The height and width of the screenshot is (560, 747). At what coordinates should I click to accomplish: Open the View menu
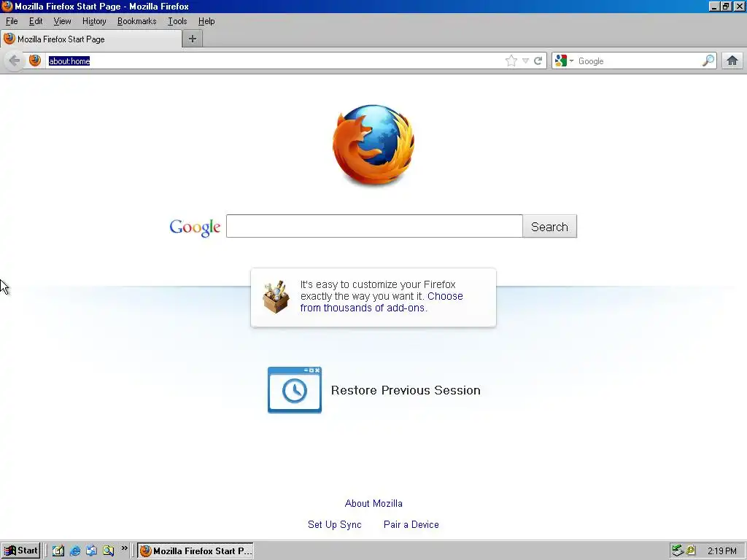point(62,21)
